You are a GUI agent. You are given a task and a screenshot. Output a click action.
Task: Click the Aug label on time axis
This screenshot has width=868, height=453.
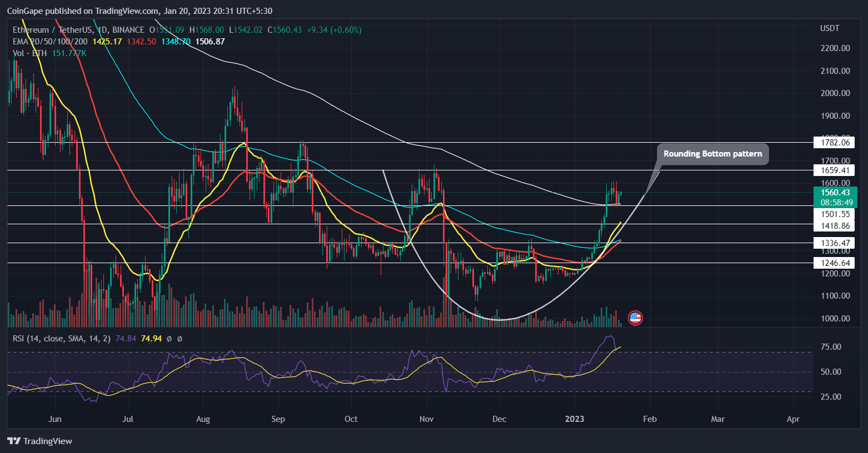pyautogui.click(x=203, y=419)
